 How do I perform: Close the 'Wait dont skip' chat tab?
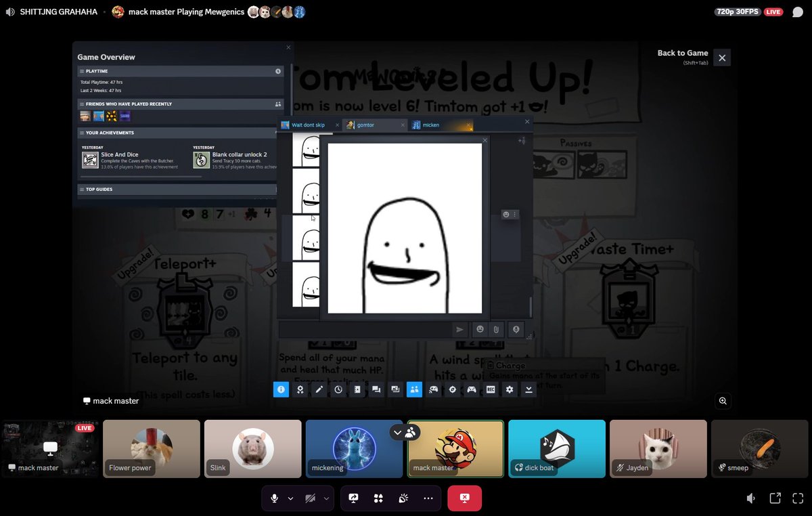point(338,125)
